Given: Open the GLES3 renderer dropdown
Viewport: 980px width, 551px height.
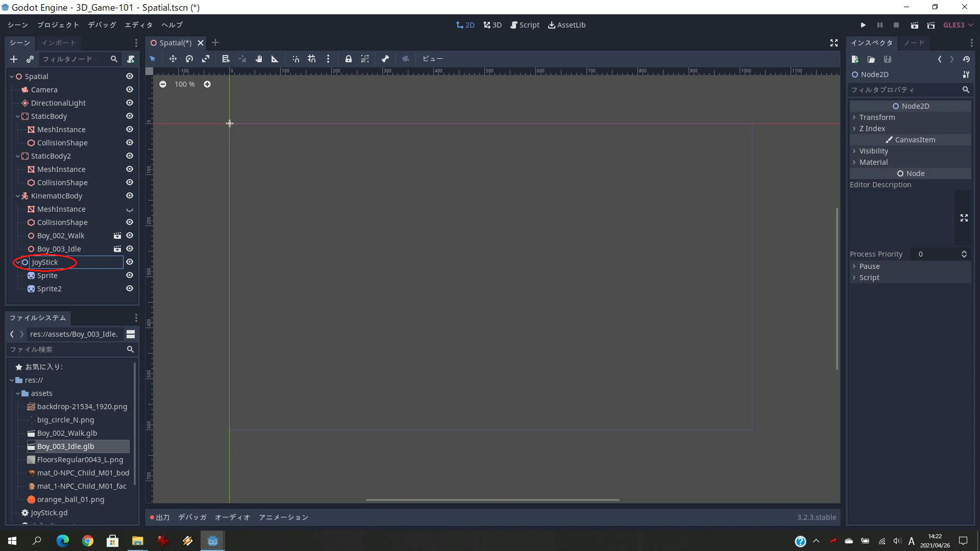Looking at the screenshot, I should point(958,25).
